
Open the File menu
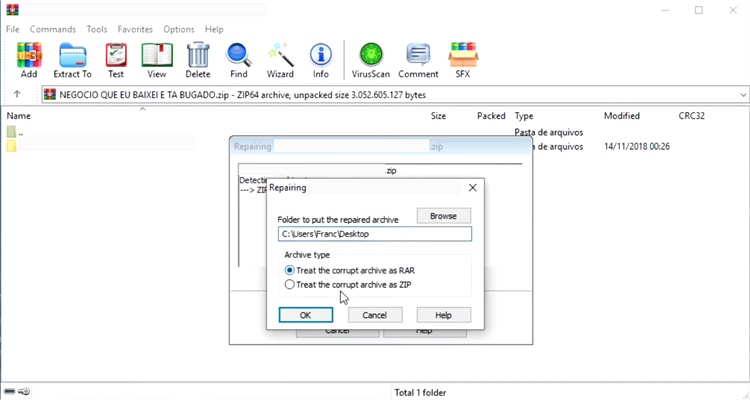pos(12,29)
